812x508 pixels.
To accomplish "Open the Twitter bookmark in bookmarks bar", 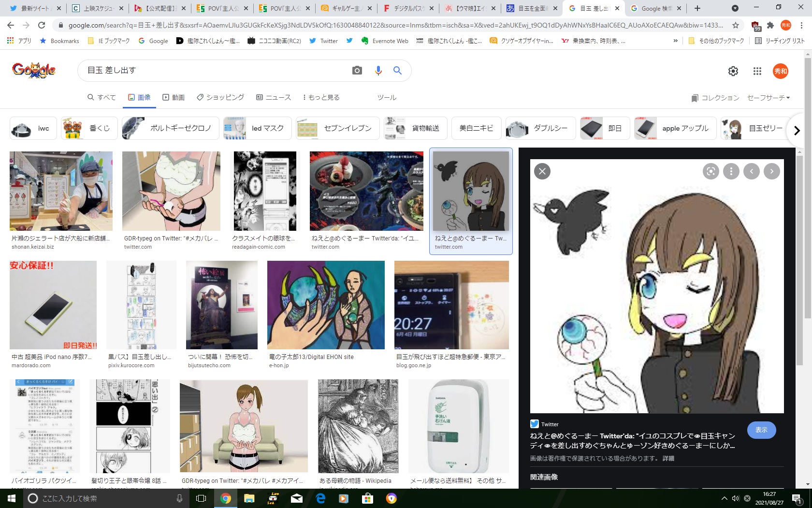I will (323, 41).
